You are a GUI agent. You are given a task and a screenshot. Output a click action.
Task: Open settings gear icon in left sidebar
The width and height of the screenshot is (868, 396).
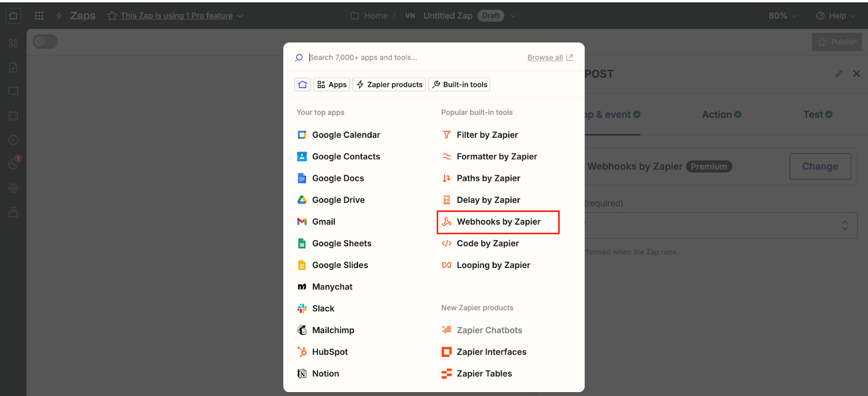click(14, 188)
